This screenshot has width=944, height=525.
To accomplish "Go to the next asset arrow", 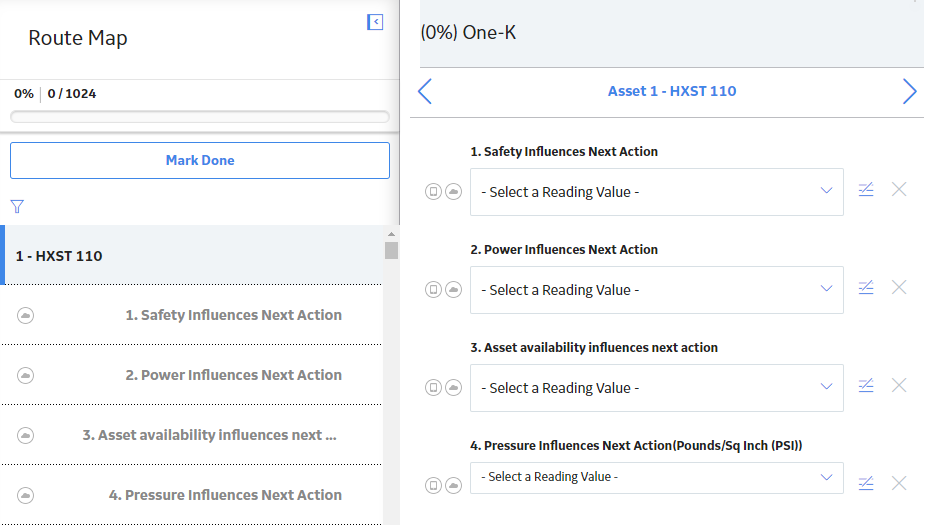I will click(x=910, y=92).
